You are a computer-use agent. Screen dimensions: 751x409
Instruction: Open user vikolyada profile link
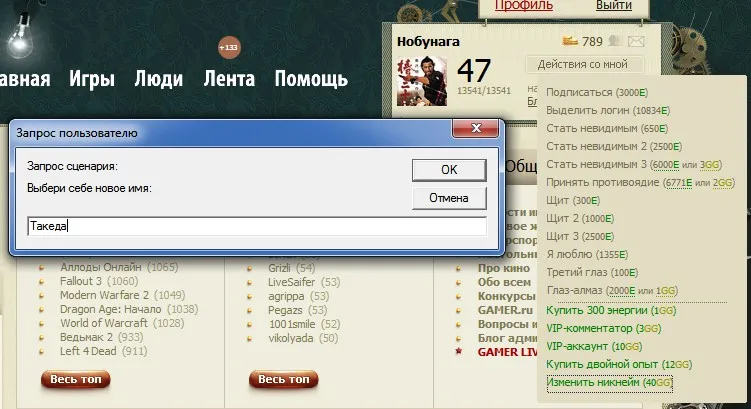[291, 338]
